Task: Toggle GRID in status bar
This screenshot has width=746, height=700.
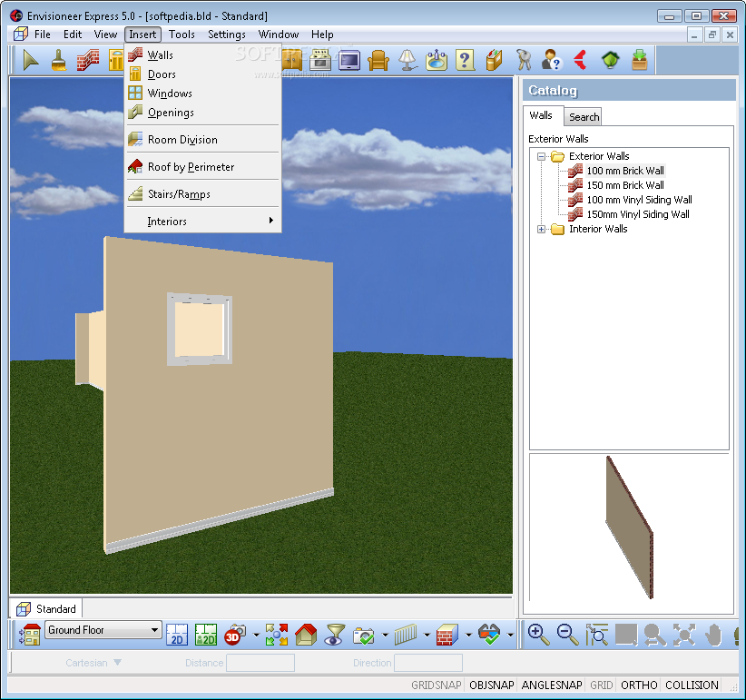Action: (x=602, y=685)
